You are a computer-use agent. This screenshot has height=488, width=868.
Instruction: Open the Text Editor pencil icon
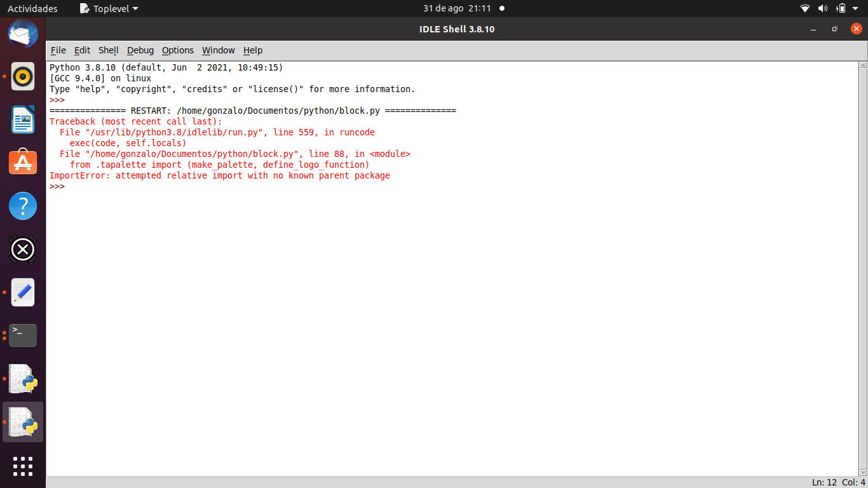tap(23, 292)
